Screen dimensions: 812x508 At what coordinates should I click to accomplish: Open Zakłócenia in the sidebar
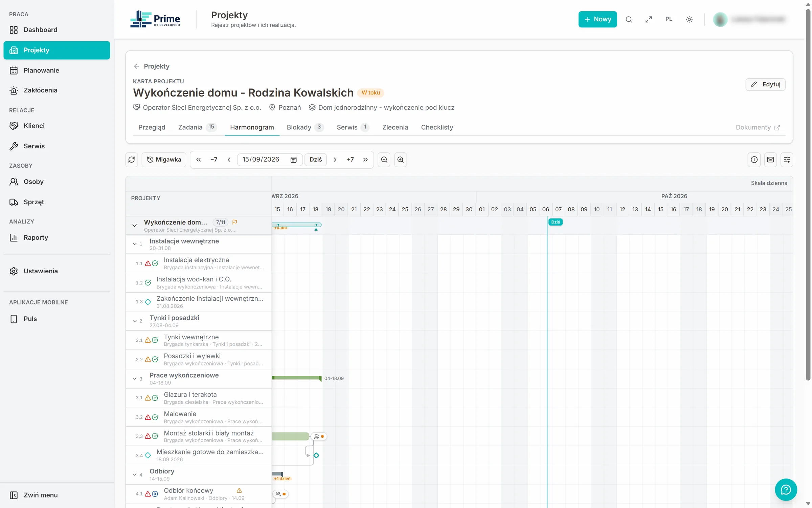[57, 90]
